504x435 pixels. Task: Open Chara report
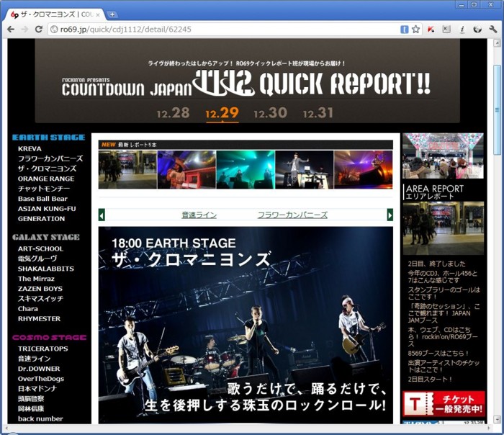tap(28, 309)
